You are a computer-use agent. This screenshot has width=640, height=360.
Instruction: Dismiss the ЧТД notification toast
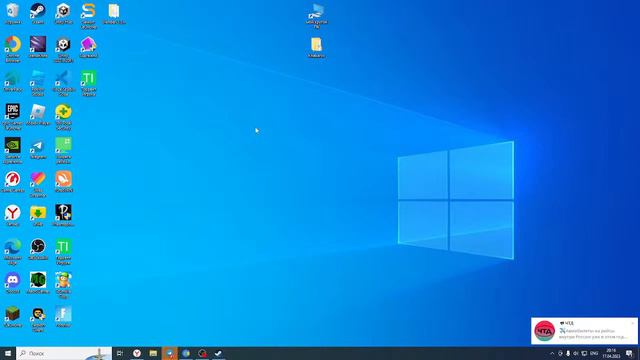tap(633, 323)
